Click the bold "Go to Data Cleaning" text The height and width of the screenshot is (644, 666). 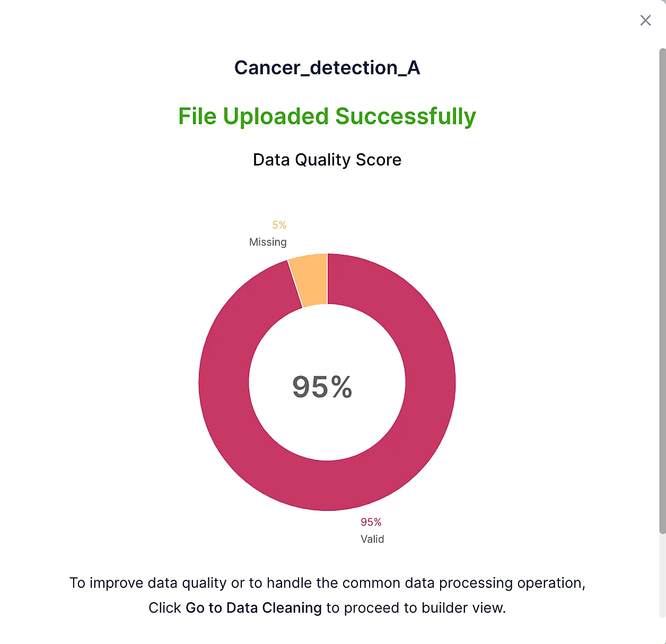click(x=253, y=608)
